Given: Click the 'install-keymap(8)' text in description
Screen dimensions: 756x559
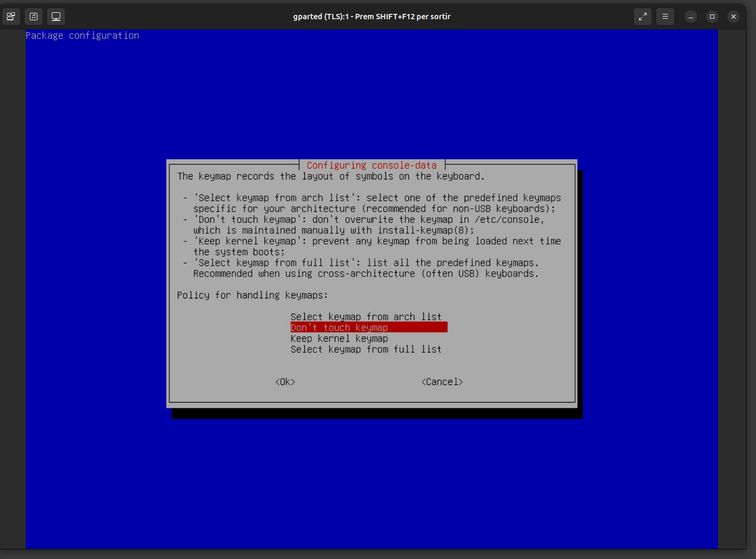Looking at the screenshot, I should 425,231.
